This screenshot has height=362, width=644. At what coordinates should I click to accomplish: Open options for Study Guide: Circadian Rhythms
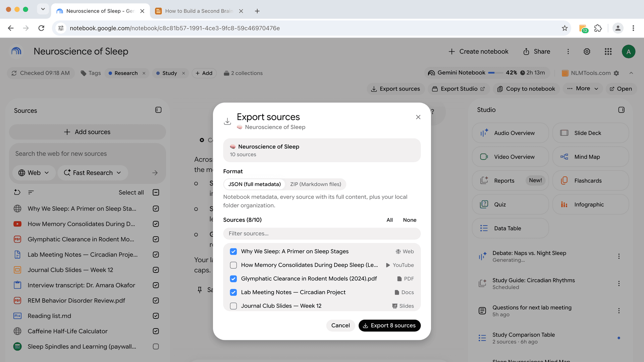[619, 284]
